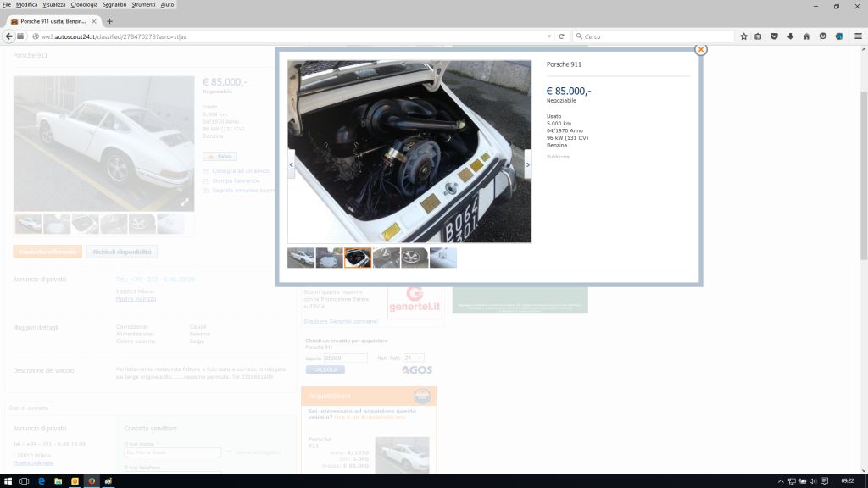868x488 pixels.
Task: Click the 'Pubblicità' label in the lightbox
Action: coord(558,157)
